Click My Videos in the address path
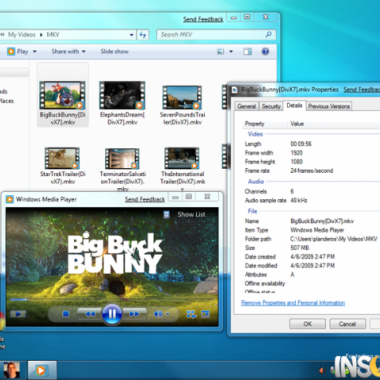 [x=22, y=34]
